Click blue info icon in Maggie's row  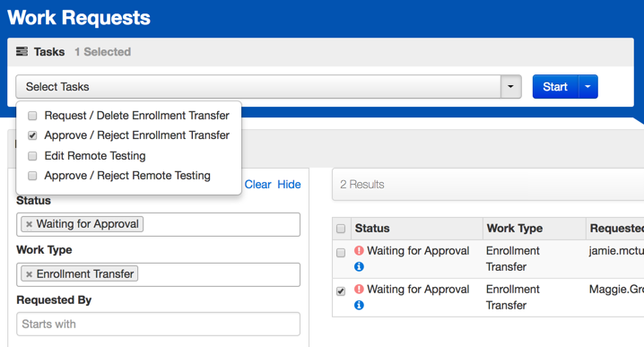[x=359, y=305]
